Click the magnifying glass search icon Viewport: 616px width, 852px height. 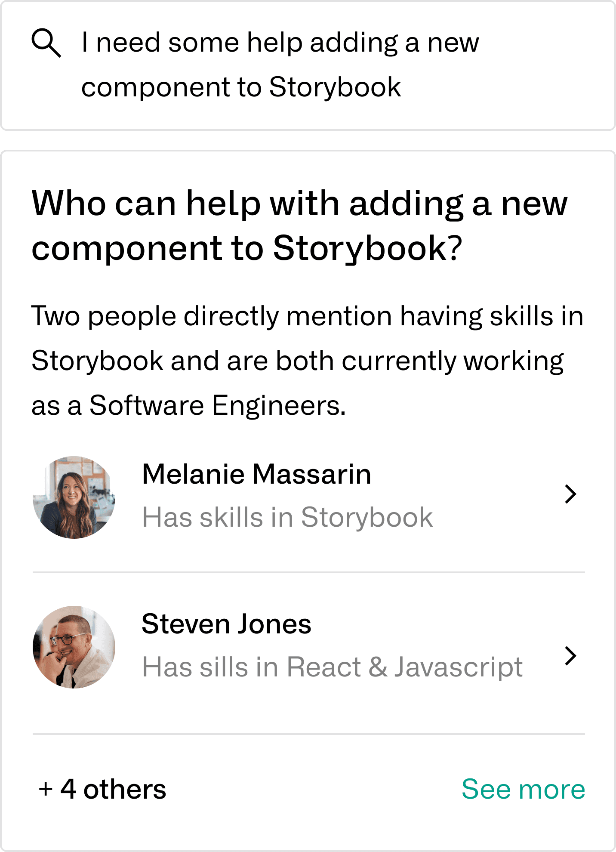pyautogui.click(x=46, y=43)
